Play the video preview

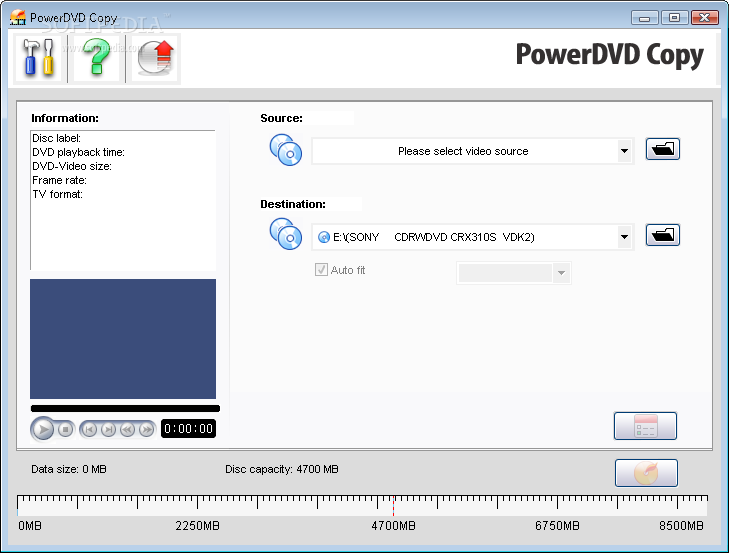(x=43, y=429)
